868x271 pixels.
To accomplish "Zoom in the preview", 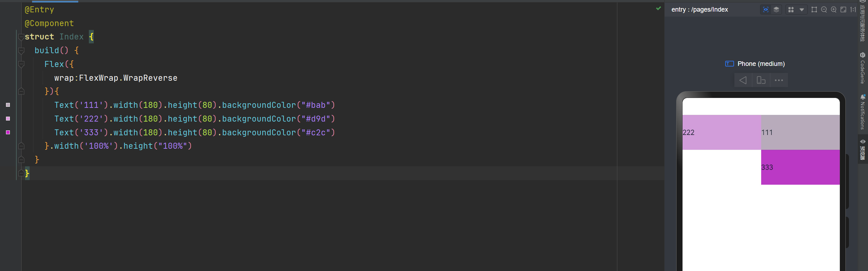I will pos(834,10).
